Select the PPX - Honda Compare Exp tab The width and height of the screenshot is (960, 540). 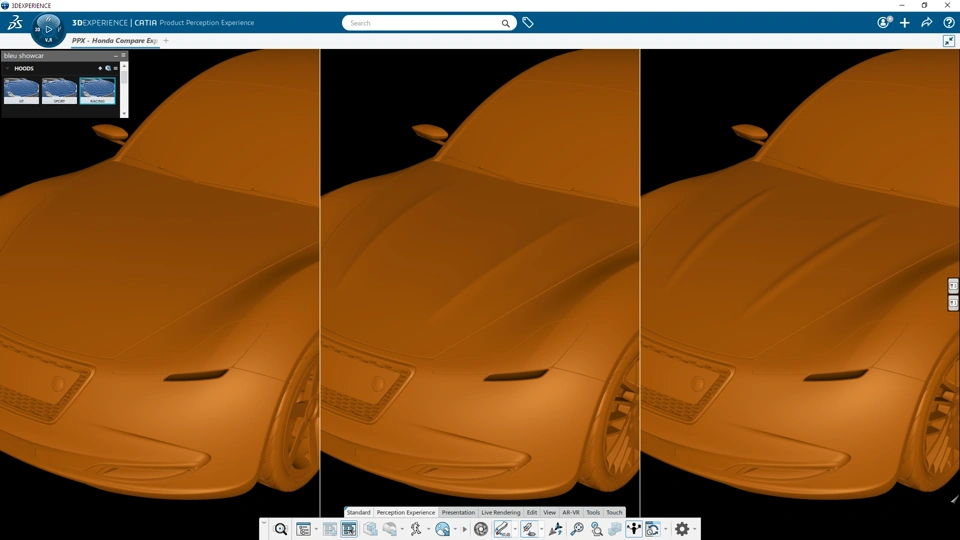point(114,40)
